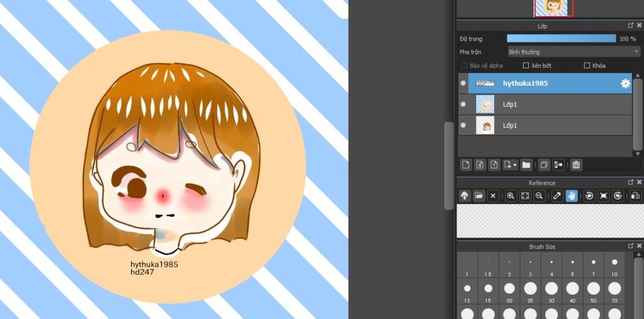Hide the bottom Lớp1 layer with face thumbnail
The width and height of the screenshot is (644, 319).
point(464,125)
